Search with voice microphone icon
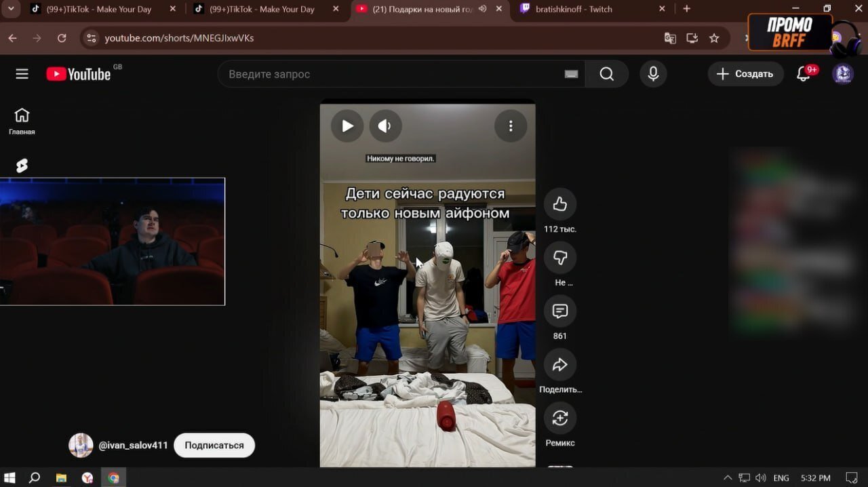The image size is (868, 487). tap(653, 74)
